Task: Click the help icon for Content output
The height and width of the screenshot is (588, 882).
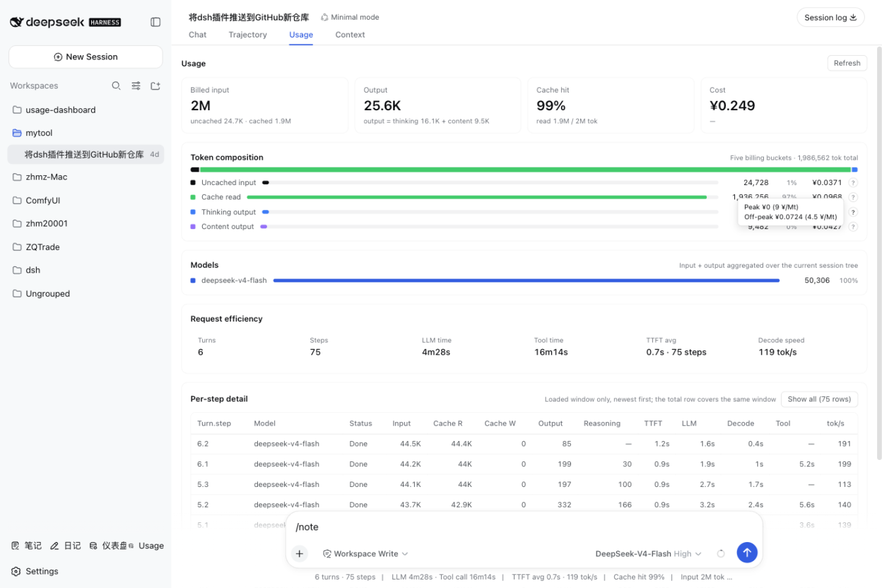Action: coord(853,227)
